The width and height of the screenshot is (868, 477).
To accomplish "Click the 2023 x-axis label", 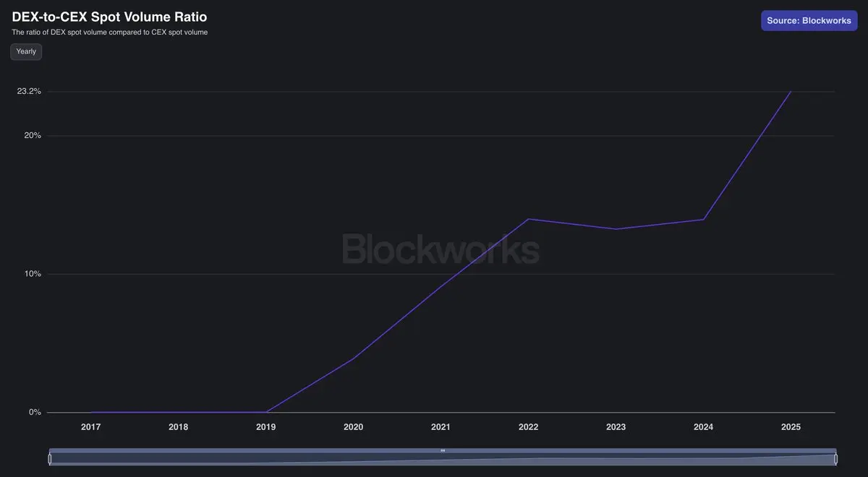I will (616, 427).
